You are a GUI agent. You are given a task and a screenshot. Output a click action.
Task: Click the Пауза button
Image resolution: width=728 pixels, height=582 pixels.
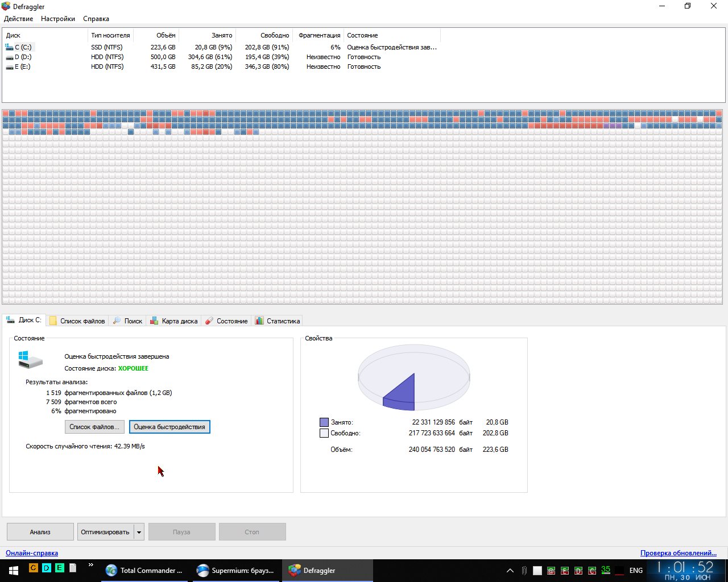point(181,532)
